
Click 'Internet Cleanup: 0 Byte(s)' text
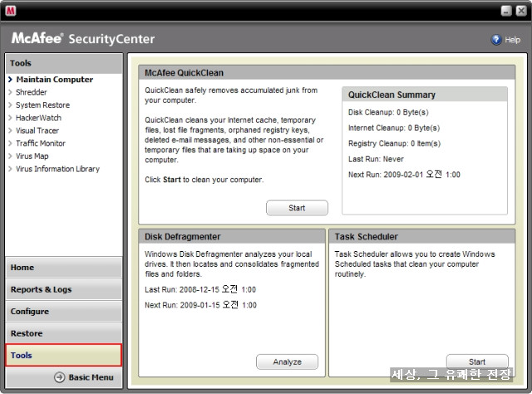[394, 128]
